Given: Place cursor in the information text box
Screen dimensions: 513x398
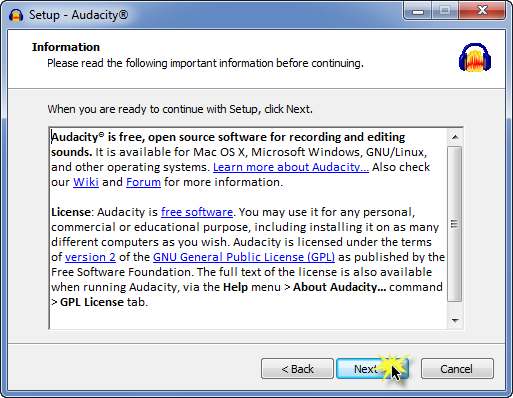Looking at the screenshot, I should (x=248, y=228).
